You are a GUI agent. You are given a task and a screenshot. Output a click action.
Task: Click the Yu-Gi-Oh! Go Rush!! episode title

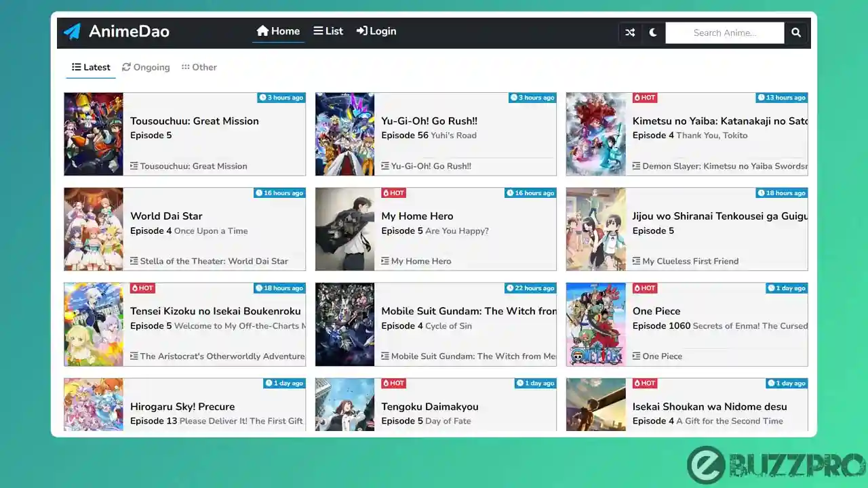pos(429,121)
